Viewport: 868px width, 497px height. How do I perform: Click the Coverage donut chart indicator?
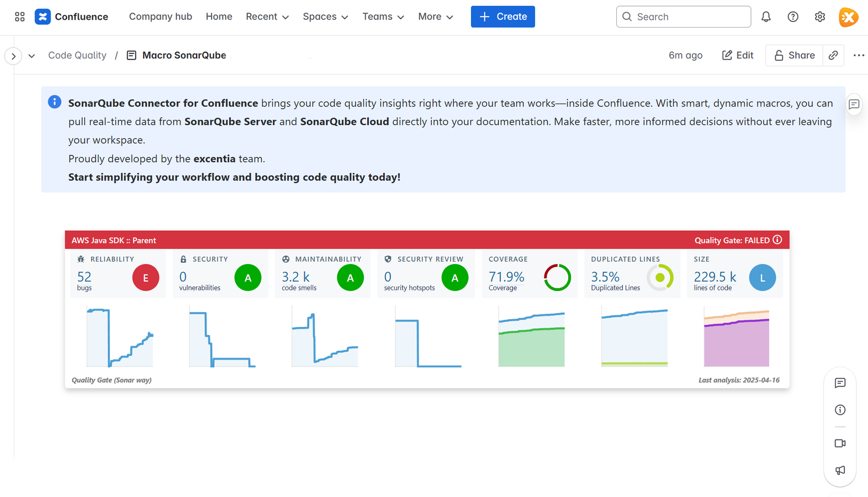click(558, 278)
